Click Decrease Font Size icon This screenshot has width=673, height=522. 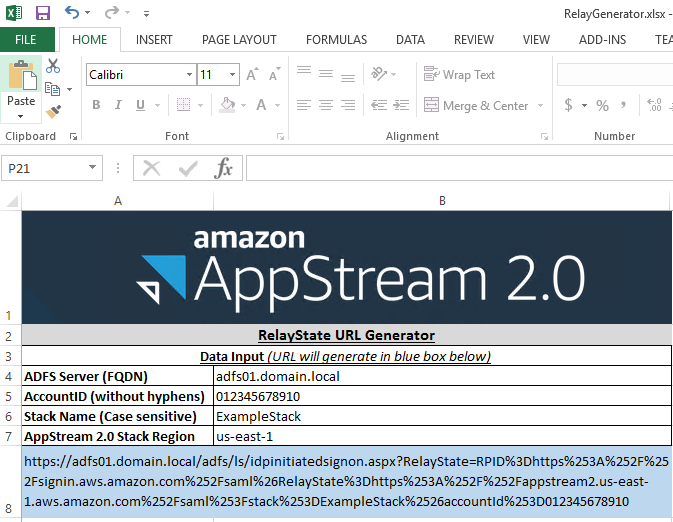pyautogui.click(x=275, y=74)
